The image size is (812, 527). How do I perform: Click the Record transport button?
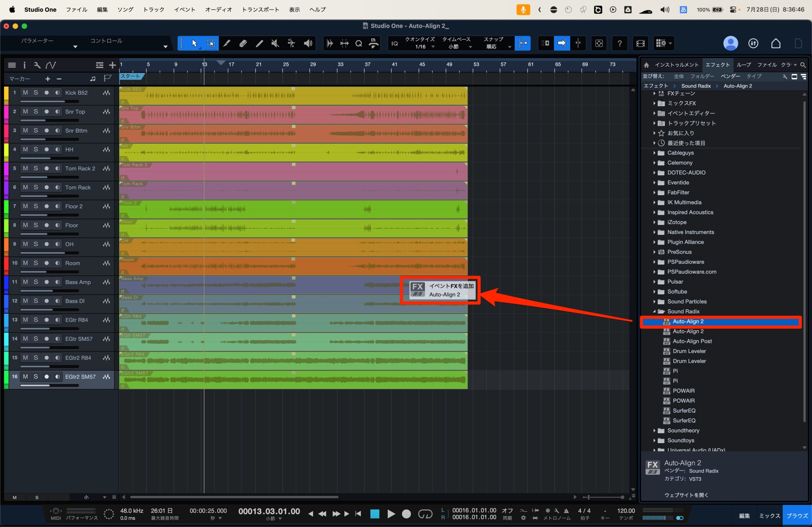coord(406,514)
